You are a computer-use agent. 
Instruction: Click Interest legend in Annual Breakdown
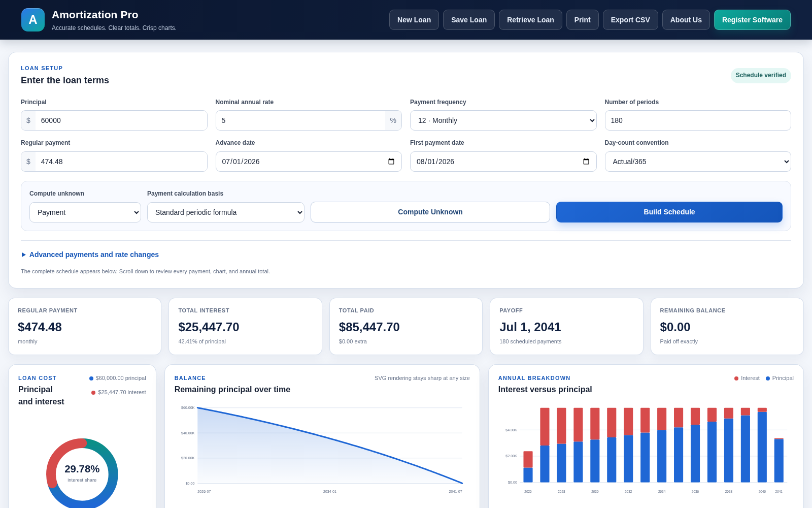pyautogui.click(x=747, y=378)
